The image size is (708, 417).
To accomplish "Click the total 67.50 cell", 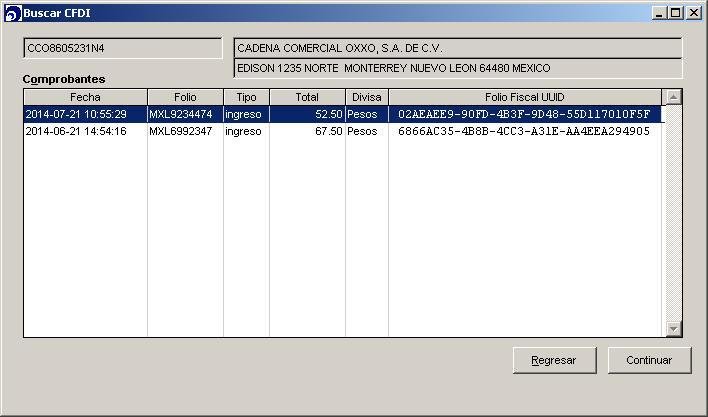I will 307,131.
